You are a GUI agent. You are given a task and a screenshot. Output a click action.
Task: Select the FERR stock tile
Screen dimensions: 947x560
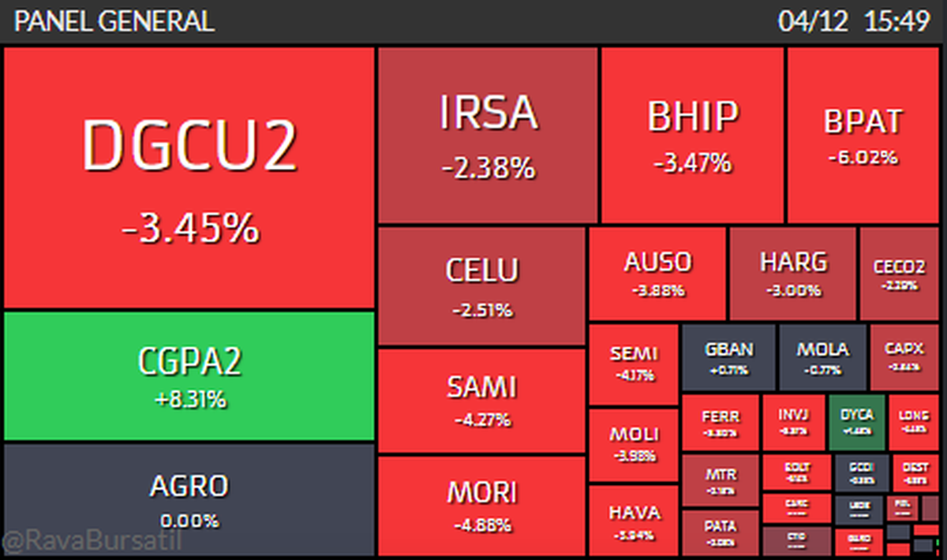point(720,422)
